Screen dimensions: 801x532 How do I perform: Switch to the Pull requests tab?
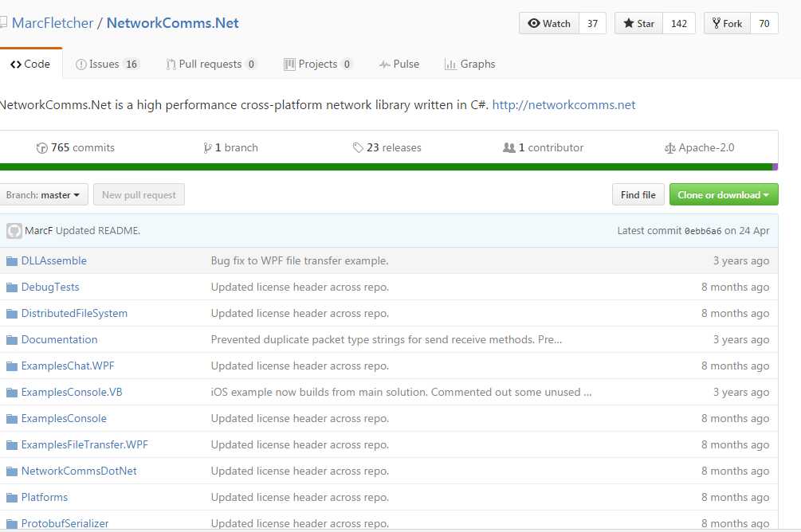[211, 65]
